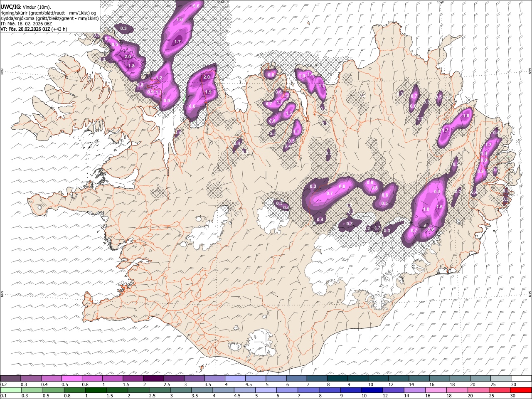Viewport: 532px width, 399px height.
Task: Pick the first dark mauve swatch in upper legend
Action: (x=10, y=379)
